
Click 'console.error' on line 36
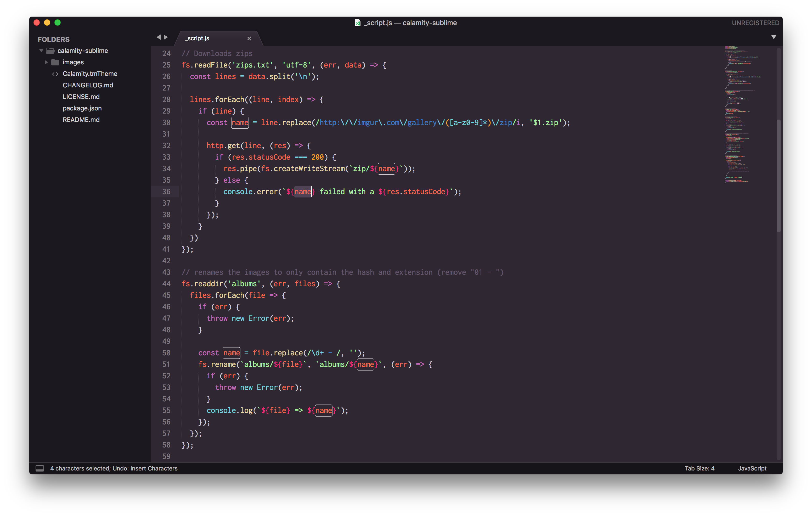[x=250, y=192]
